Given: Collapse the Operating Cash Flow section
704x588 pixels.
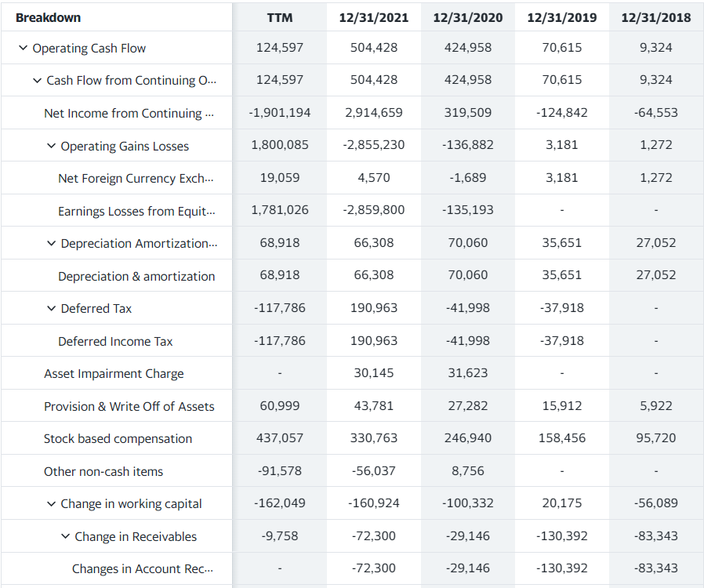Looking at the screenshot, I should pyautogui.click(x=23, y=48).
